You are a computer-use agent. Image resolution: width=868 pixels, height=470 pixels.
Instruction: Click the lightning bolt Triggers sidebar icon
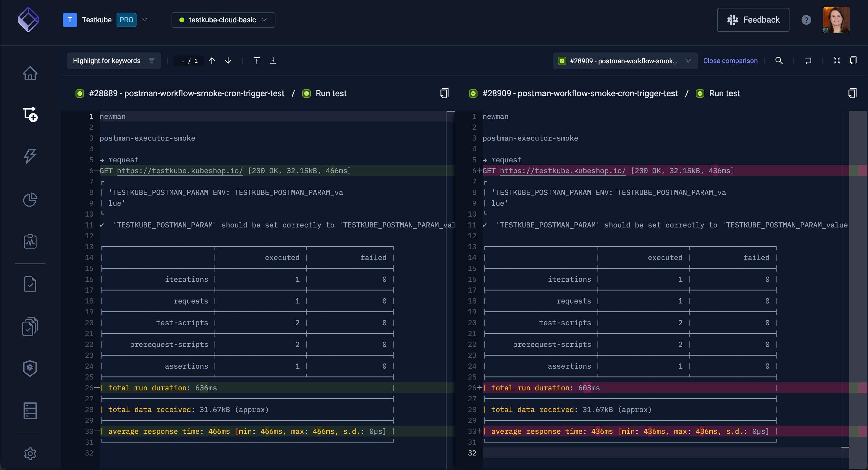pos(30,156)
